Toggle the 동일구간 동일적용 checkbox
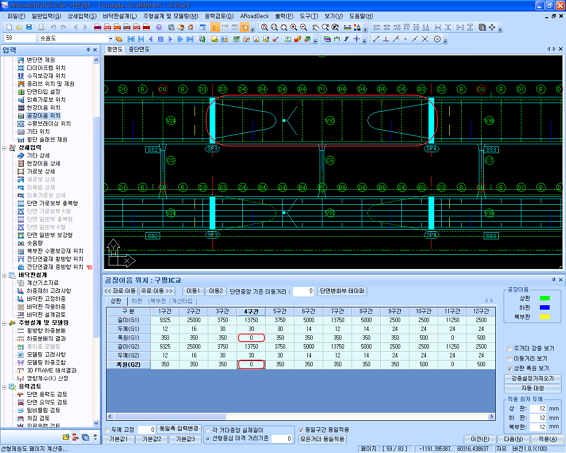 [301, 430]
